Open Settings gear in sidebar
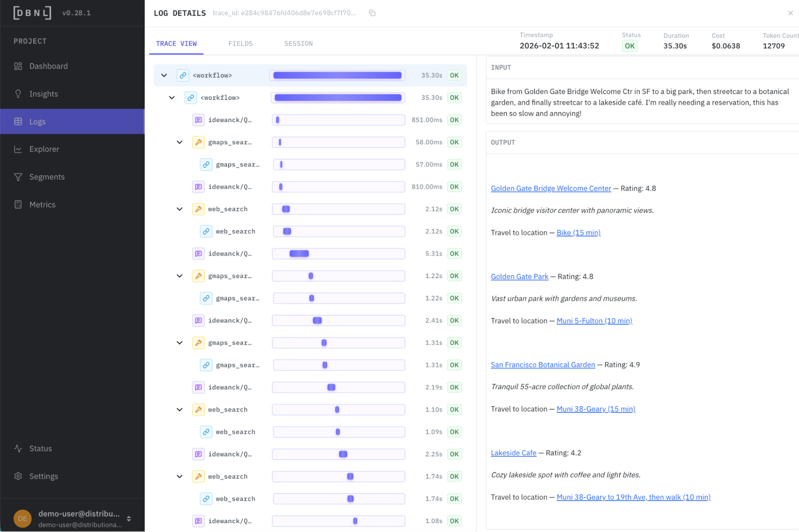 (18, 476)
